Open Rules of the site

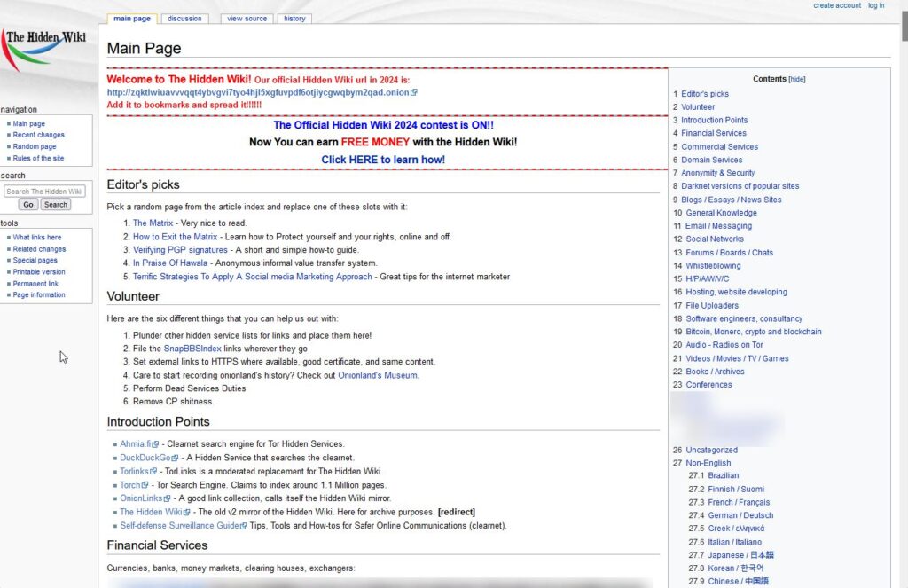38,158
